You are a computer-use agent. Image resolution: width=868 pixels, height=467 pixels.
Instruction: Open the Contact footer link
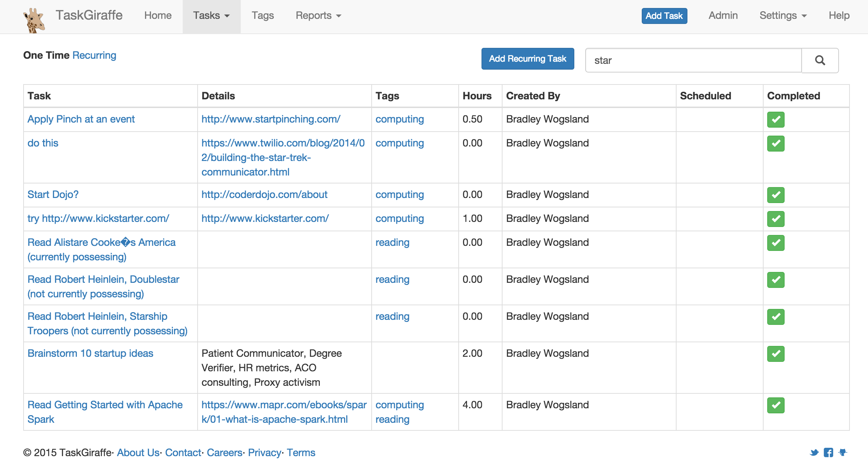point(183,452)
